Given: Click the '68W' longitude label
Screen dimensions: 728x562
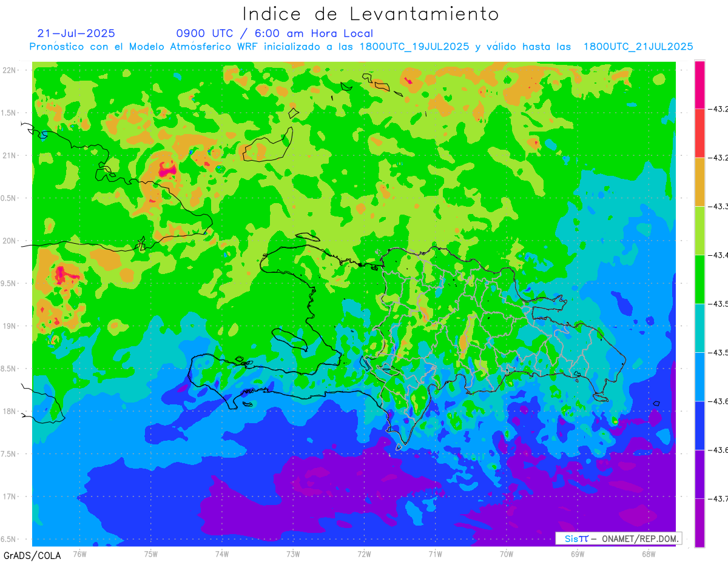Looking at the screenshot, I should point(649,554).
